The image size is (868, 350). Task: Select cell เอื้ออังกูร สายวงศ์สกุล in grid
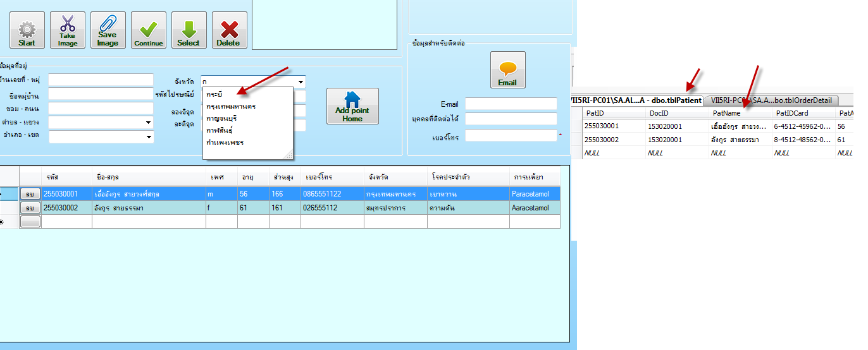click(149, 194)
